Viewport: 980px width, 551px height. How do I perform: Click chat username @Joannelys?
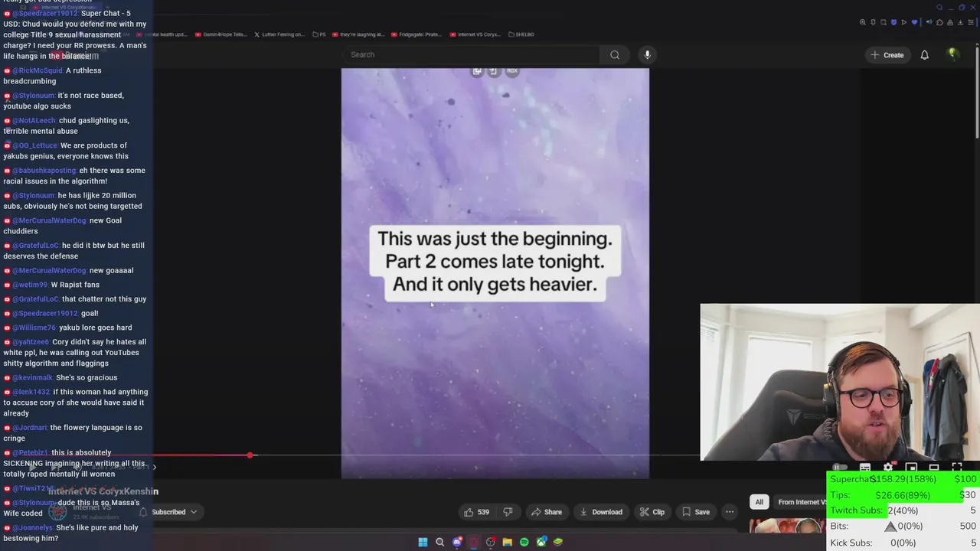[33, 527]
